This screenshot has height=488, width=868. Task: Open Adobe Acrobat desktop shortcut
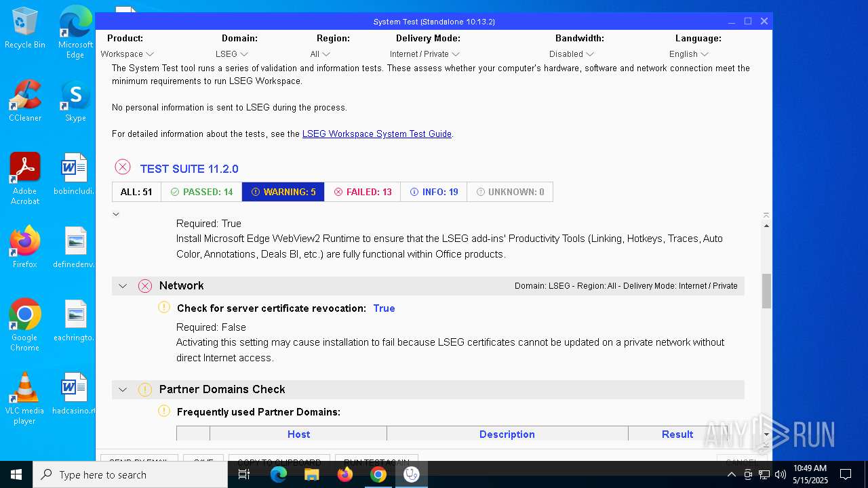point(25,179)
